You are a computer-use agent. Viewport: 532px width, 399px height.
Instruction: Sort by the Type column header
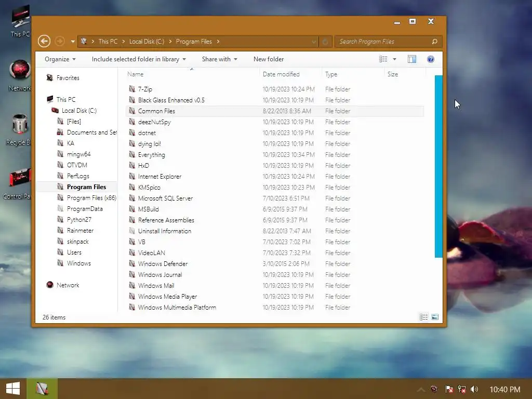coord(331,74)
